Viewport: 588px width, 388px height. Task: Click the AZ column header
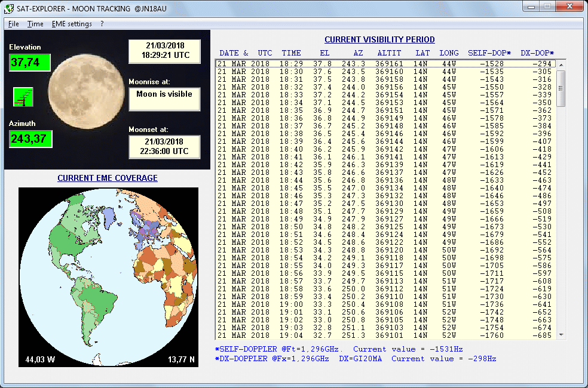click(358, 53)
